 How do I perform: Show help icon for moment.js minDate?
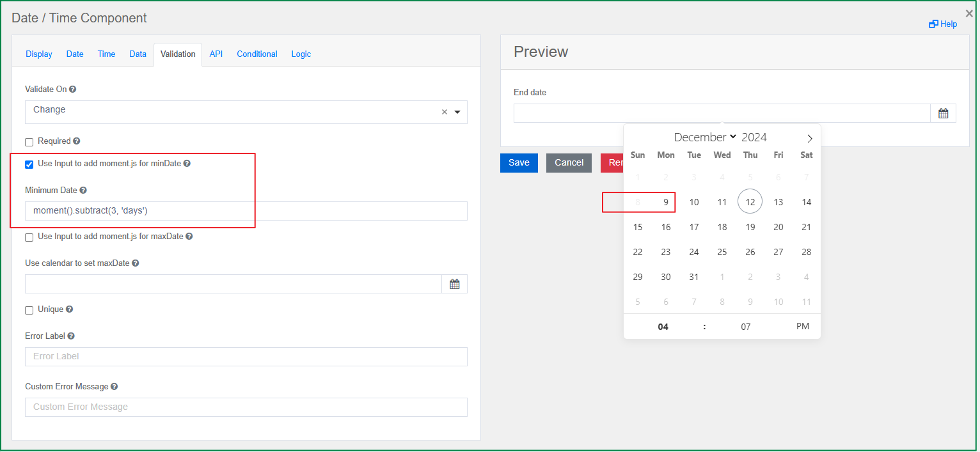coord(187,164)
